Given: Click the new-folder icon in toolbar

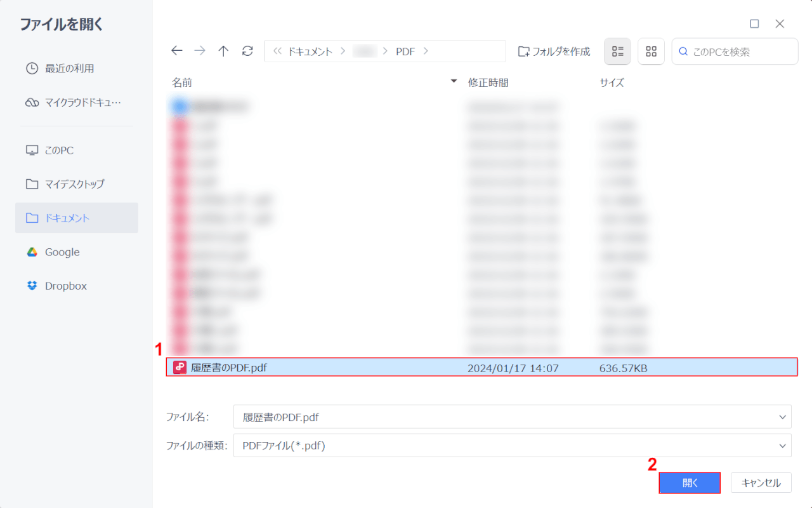Looking at the screenshot, I should (523, 51).
